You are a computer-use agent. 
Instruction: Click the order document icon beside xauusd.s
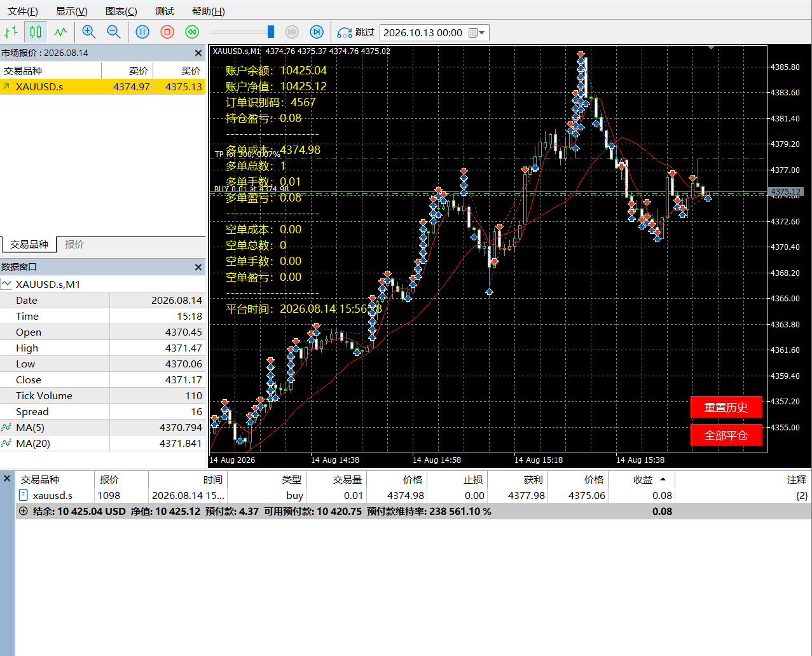coord(24,495)
